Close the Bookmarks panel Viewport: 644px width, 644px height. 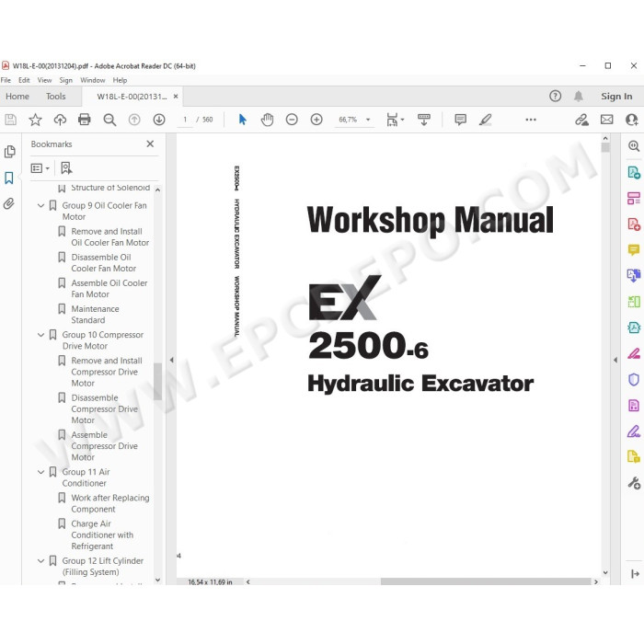coord(150,144)
